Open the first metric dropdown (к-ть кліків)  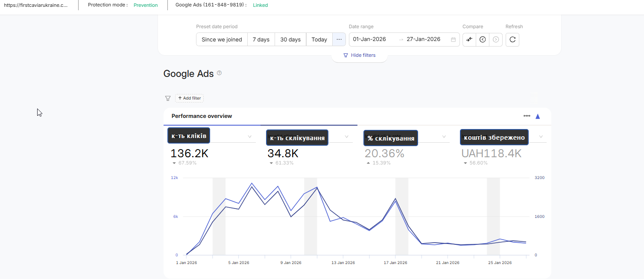click(x=250, y=137)
